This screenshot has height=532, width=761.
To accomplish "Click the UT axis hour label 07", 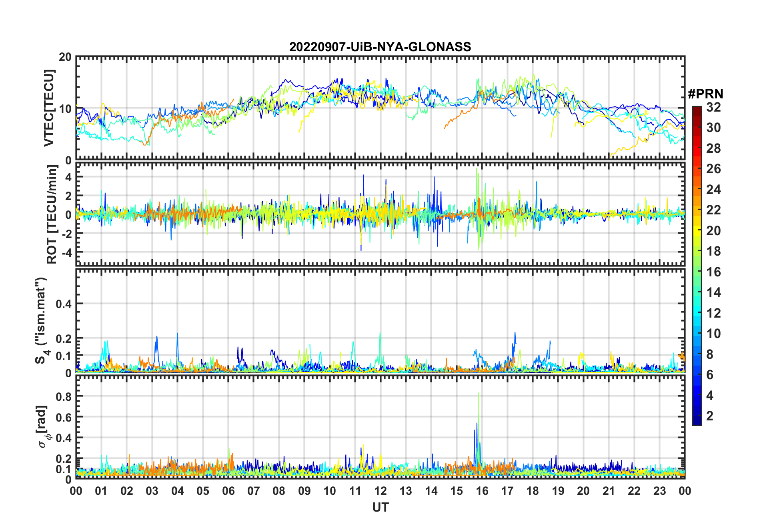I will click(x=254, y=491).
